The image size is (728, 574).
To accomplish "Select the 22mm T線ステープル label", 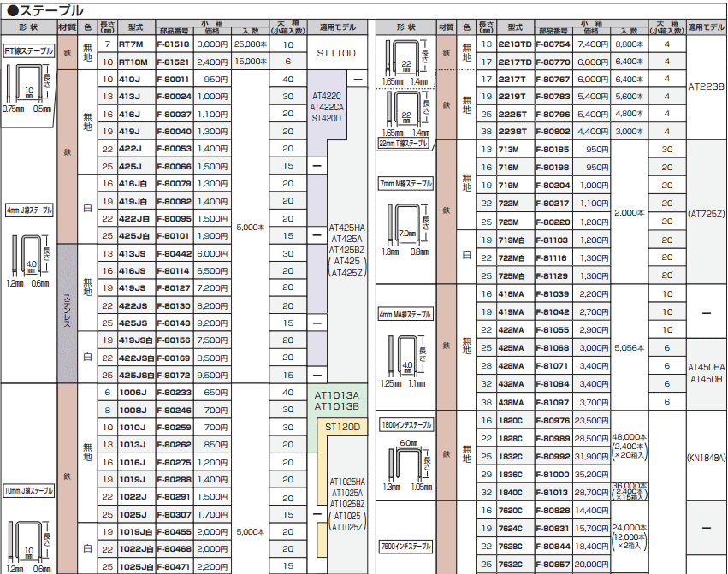I will (x=405, y=145).
